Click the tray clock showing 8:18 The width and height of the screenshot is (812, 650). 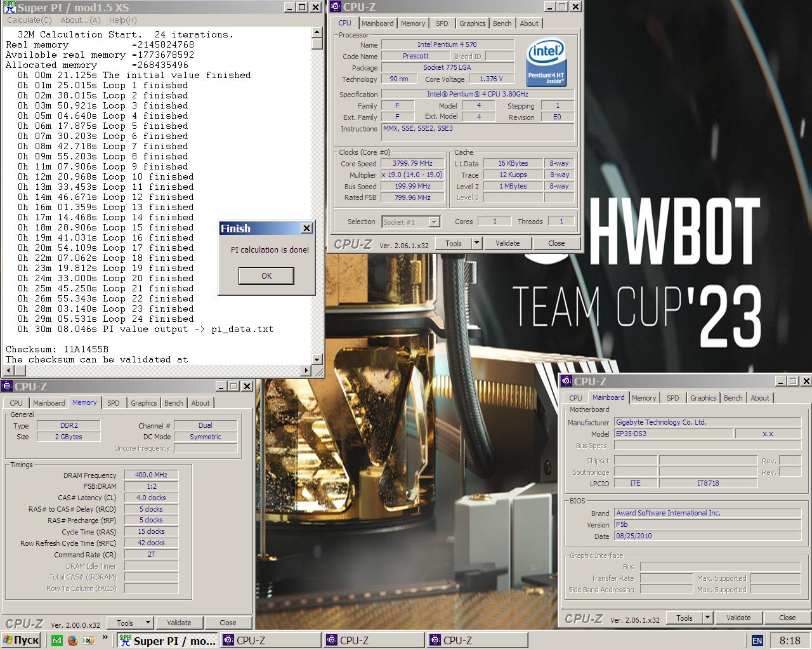point(790,640)
